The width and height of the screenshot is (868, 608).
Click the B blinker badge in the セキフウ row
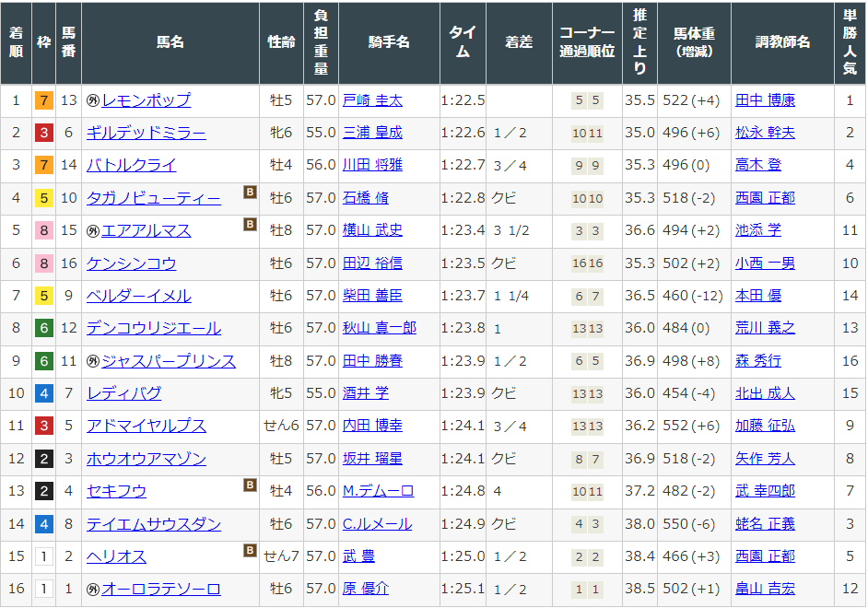tap(251, 485)
